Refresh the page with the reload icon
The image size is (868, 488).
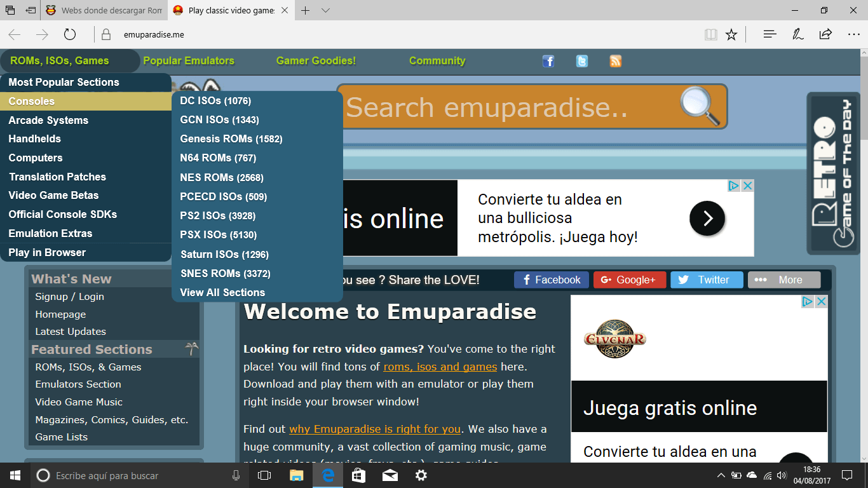point(70,34)
